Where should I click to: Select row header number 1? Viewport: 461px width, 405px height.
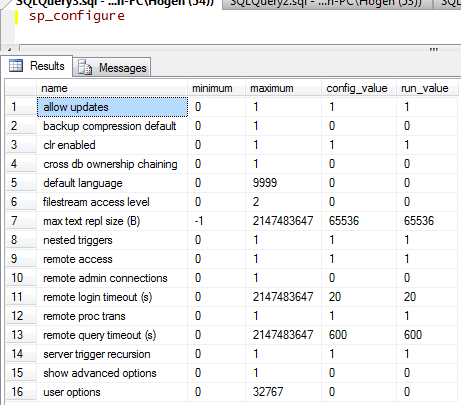[x=21, y=107]
